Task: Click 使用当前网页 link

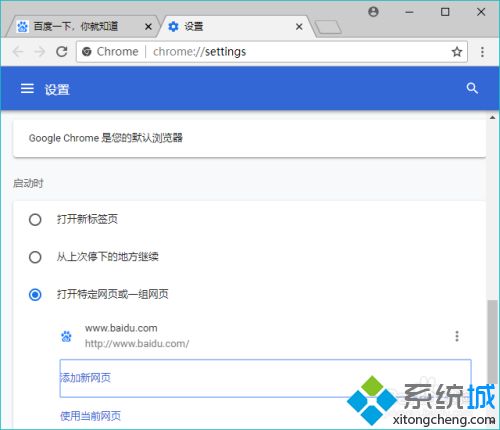Action: [90, 416]
